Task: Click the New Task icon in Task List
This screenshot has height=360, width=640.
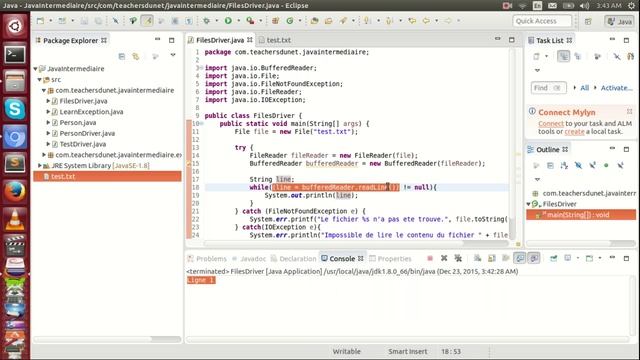Action: pos(536,56)
